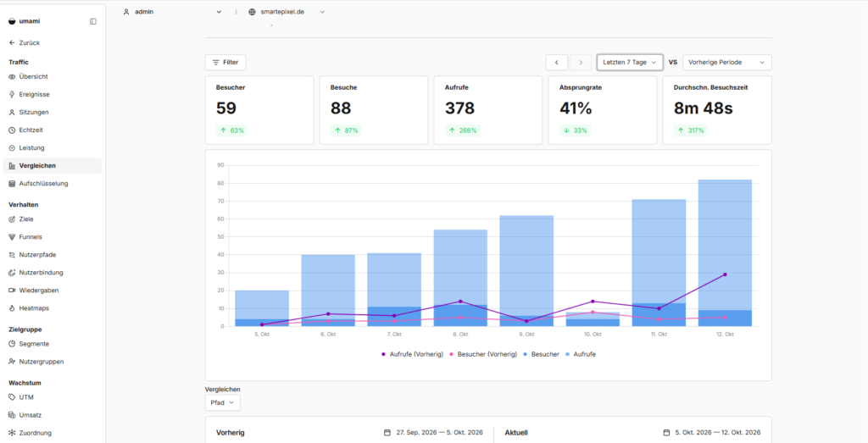Open the admin account dropdown
The height and width of the screenshot is (443, 868).
172,12
